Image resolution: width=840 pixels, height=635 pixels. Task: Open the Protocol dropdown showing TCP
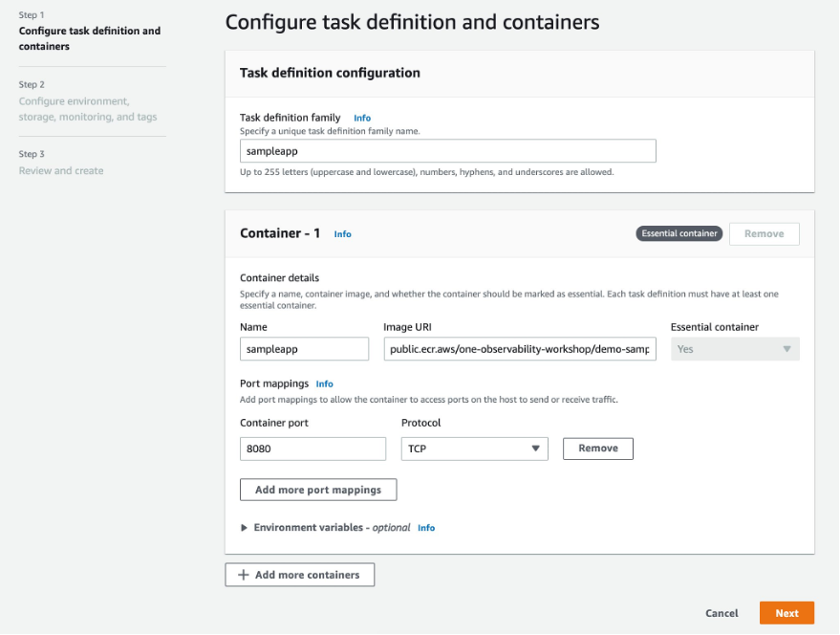tap(474, 448)
